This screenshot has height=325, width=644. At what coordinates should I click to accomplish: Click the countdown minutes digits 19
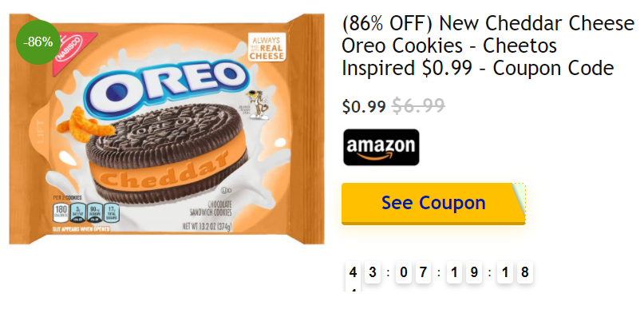pos(464,272)
